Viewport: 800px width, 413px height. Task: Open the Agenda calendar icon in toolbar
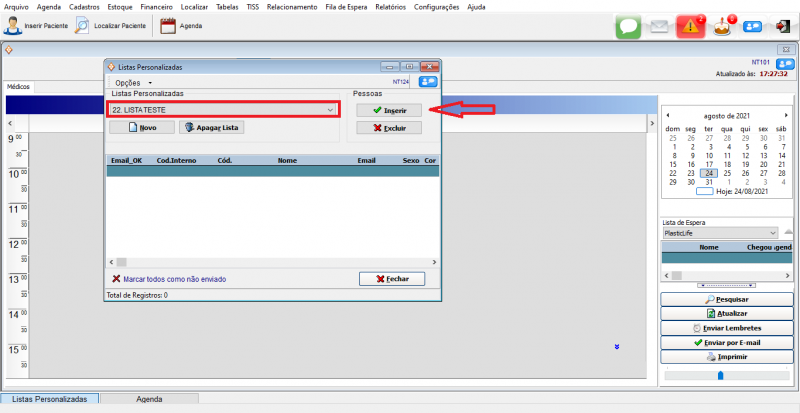pyautogui.click(x=168, y=25)
